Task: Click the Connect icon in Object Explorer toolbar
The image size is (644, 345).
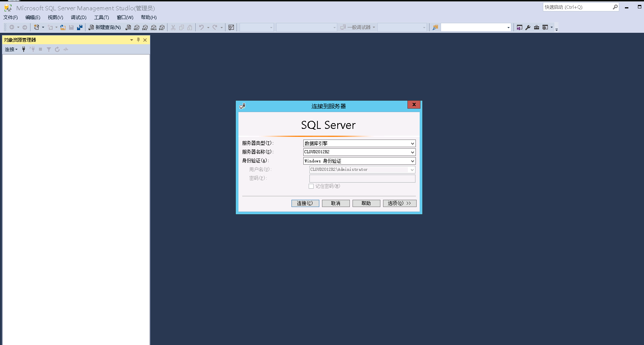Action: click(x=10, y=49)
